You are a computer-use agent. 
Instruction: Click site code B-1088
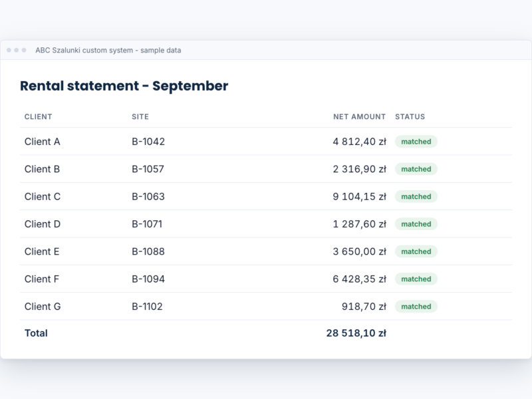click(x=148, y=251)
